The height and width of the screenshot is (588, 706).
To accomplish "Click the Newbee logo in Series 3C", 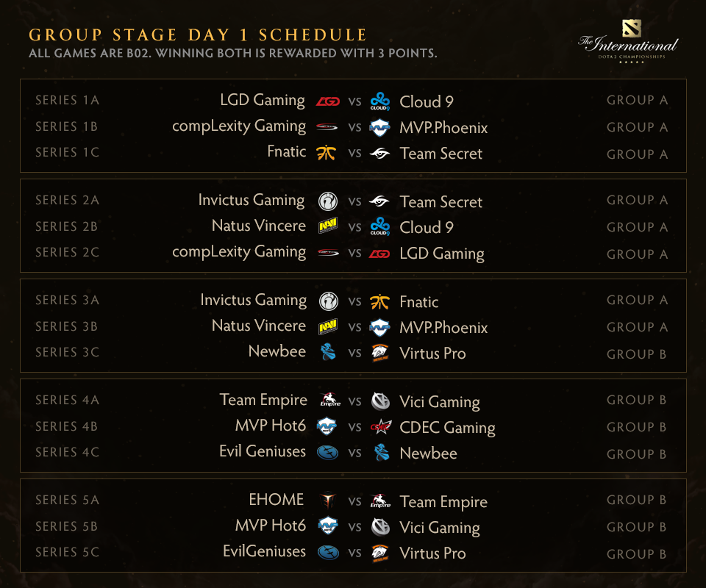I will pyautogui.click(x=327, y=353).
